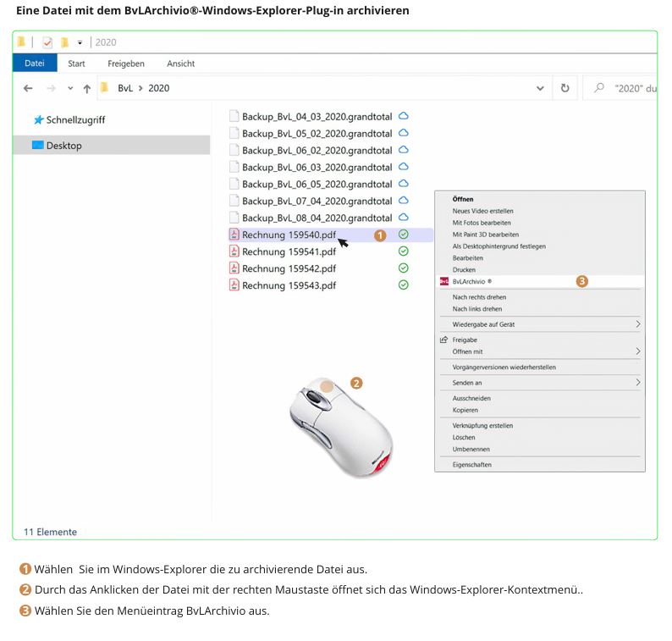Open the Datei ribbon tab
Image resolution: width=672 pixels, height=641 pixels.
point(35,64)
